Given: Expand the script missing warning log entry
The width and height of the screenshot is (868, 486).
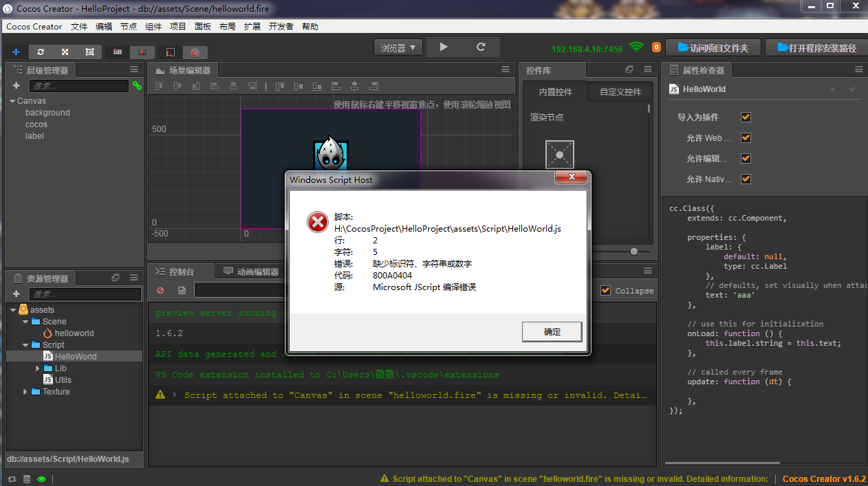Looking at the screenshot, I should 175,395.
